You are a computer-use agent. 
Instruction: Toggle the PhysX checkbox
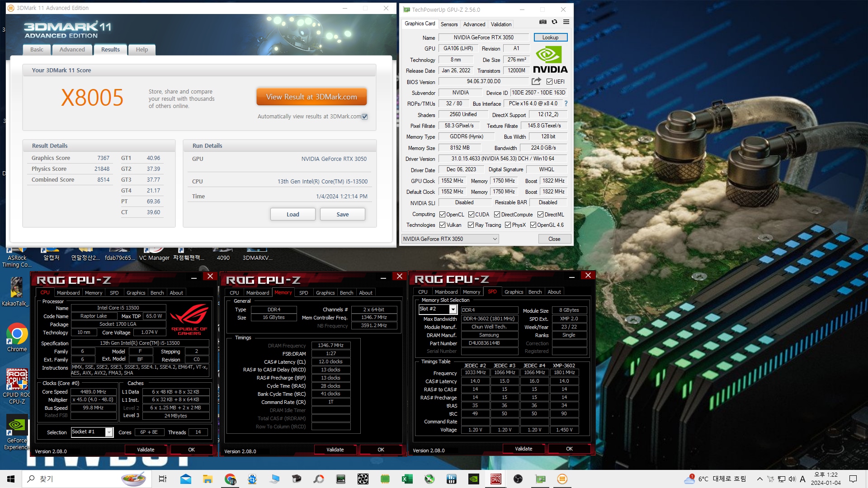point(508,225)
